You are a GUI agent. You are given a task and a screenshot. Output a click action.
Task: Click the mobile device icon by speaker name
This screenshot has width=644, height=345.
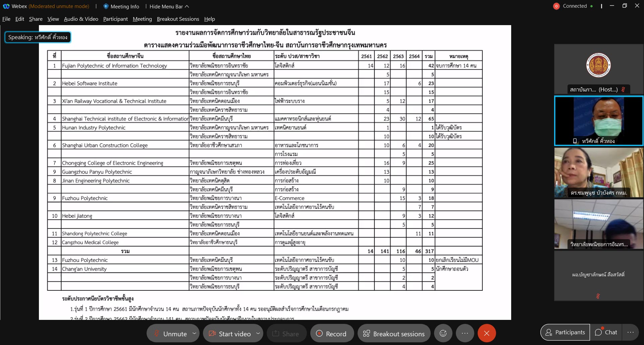pos(575,141)
